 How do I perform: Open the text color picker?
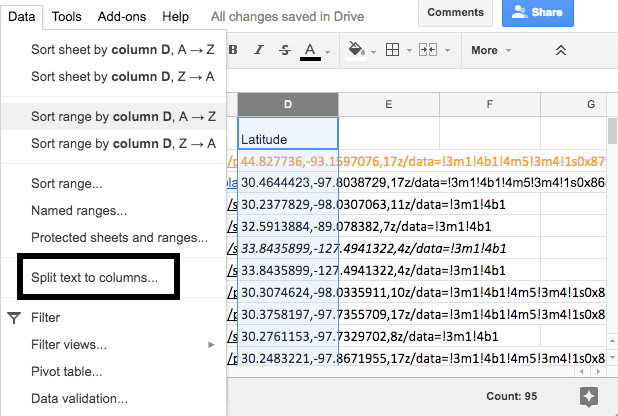tap(310, 51)
